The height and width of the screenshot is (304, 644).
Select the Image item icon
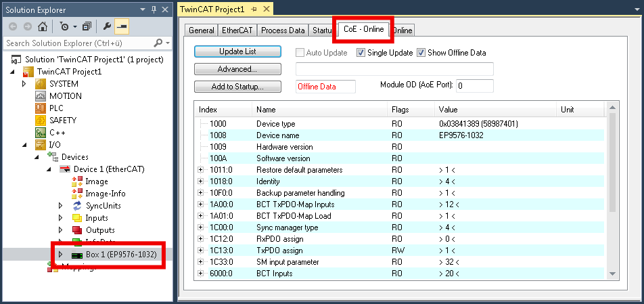(x=77, y=181)
